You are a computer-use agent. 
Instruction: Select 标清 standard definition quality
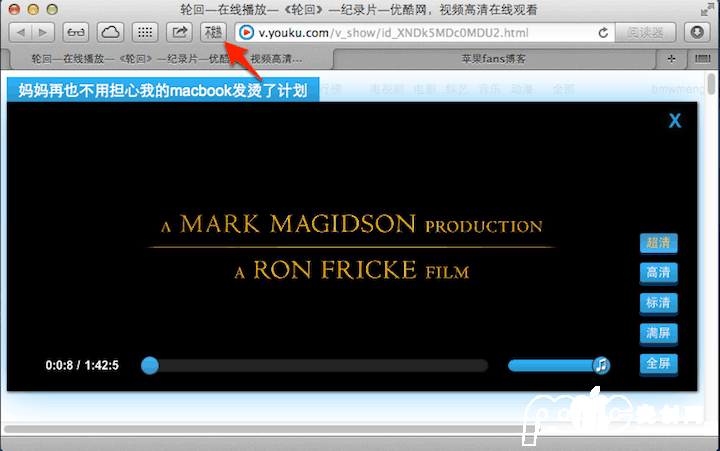[x=658, y=303]
